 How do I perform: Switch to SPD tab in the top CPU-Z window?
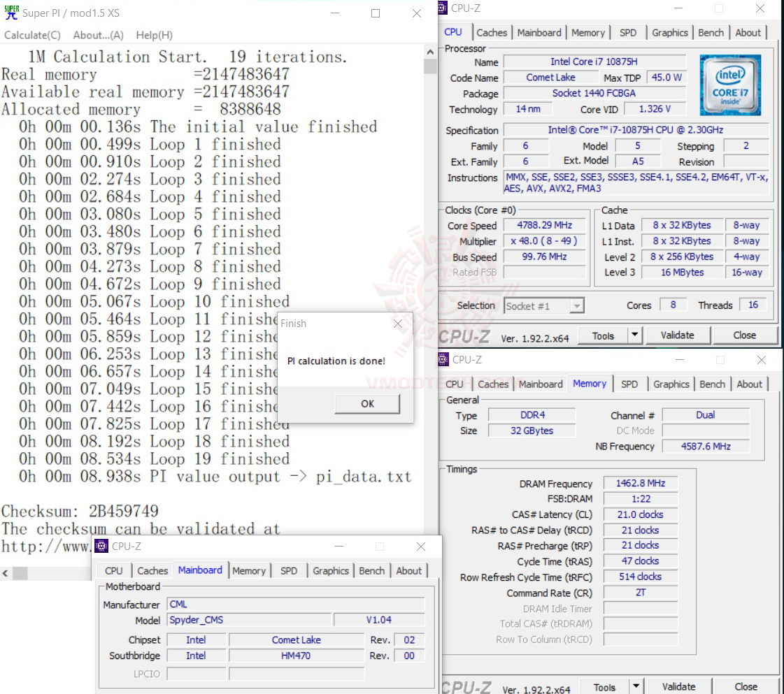click(628, 32)
